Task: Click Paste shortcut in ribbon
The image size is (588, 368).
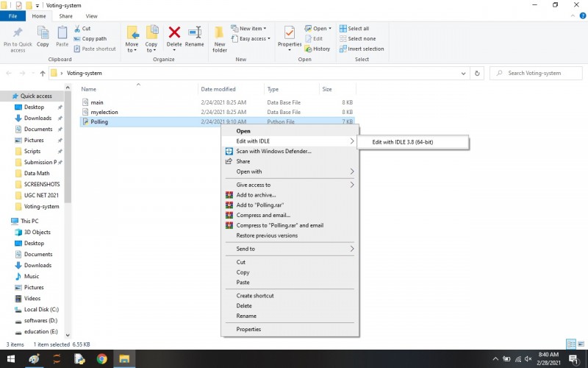Action: (96, 49)
